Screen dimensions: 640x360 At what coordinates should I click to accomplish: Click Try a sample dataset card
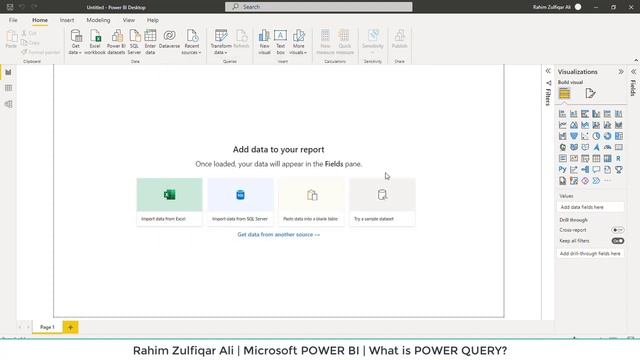[382, 202]
